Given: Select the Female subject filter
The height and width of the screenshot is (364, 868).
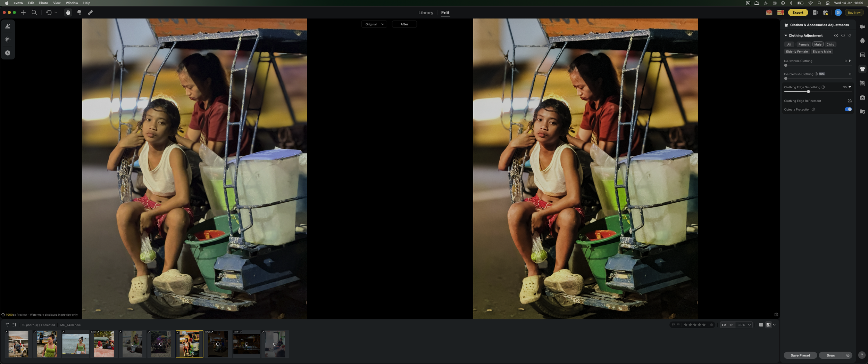Looking at the screenshot, I should point(803,45).
